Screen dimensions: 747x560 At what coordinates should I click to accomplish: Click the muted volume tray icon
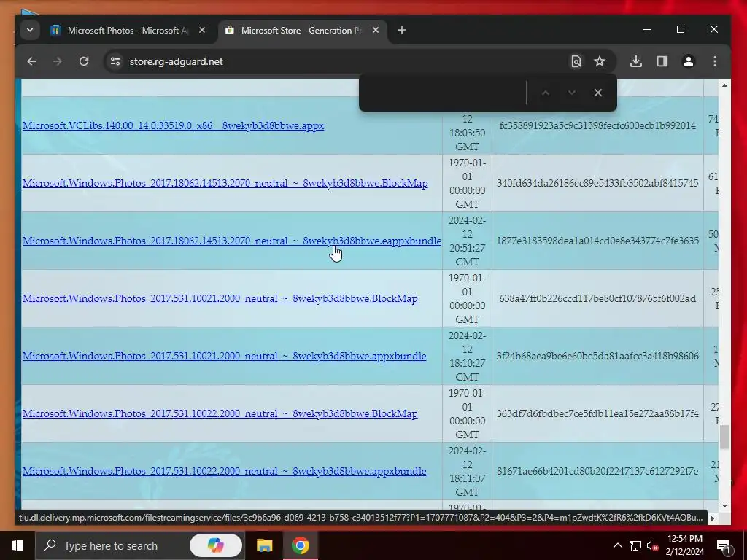tap(652, 545)
